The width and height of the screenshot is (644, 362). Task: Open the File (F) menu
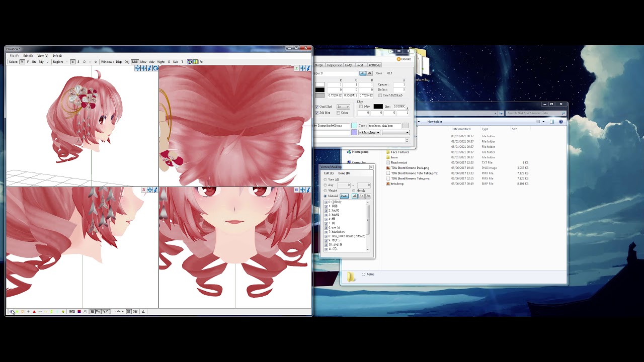[x=14, y=56]
